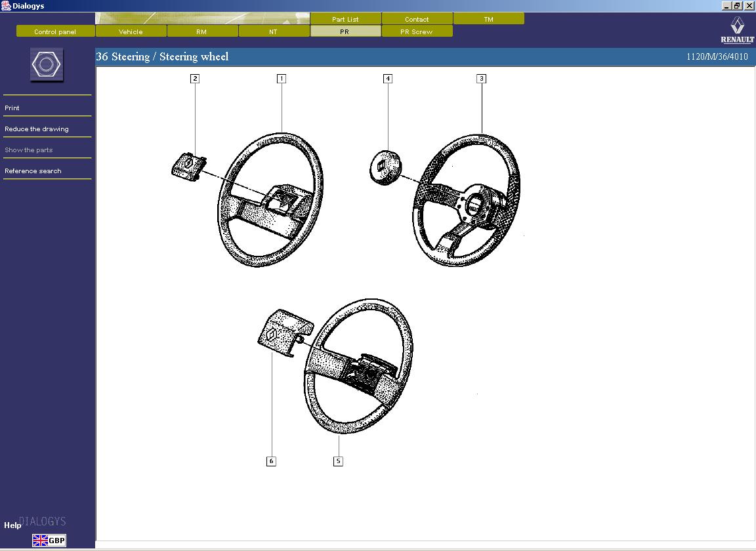Screen dimensions: 756x551
Task: Open the RM tab
Action: 201,31
